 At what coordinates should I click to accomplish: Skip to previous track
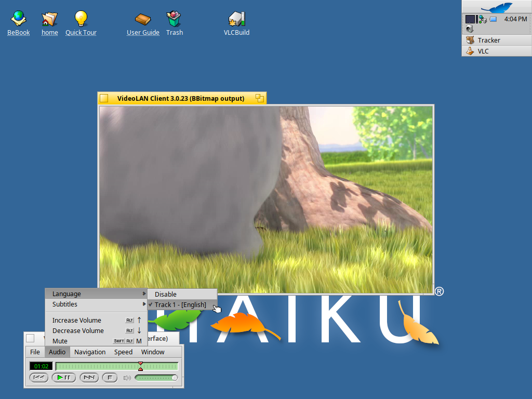(x=38, y=378)
